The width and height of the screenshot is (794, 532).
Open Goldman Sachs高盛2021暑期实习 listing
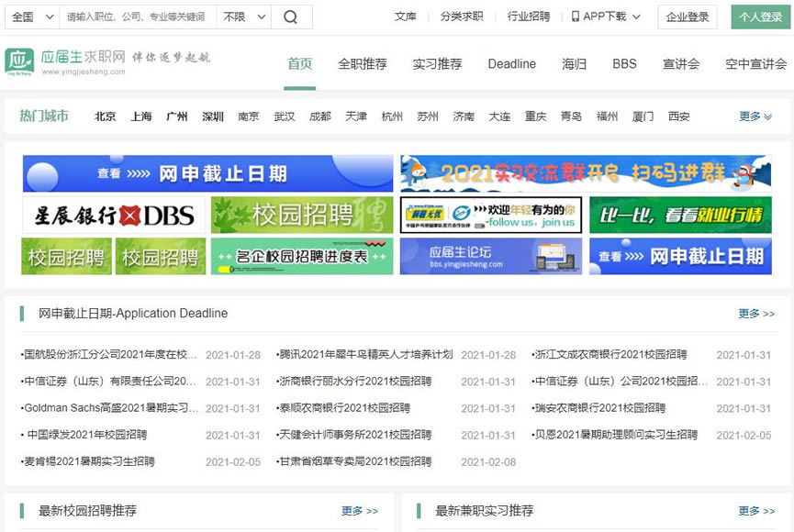click(x=110, y=408)
